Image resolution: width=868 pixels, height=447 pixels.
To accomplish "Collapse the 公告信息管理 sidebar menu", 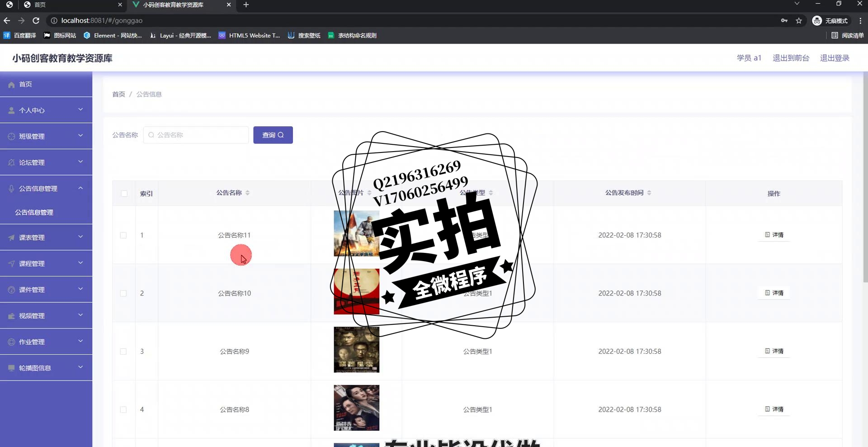I will click(46, 188).
